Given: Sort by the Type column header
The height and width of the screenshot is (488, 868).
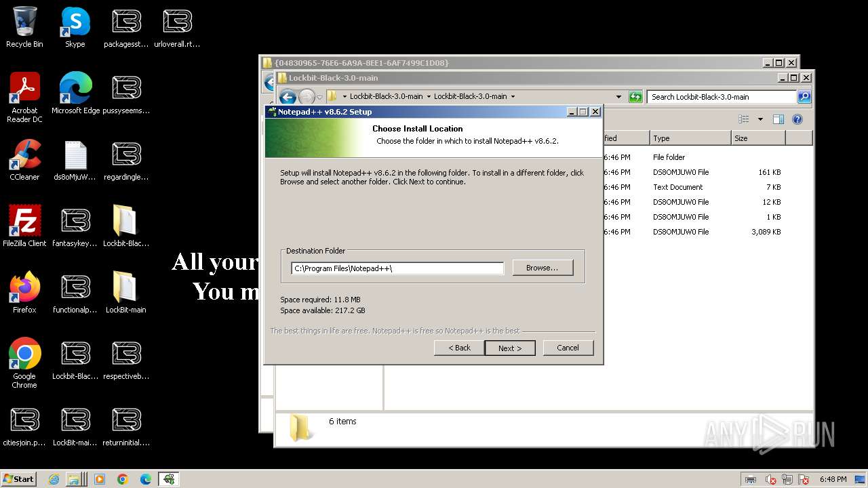Looking at the screenshot, I should pos(690,138).
